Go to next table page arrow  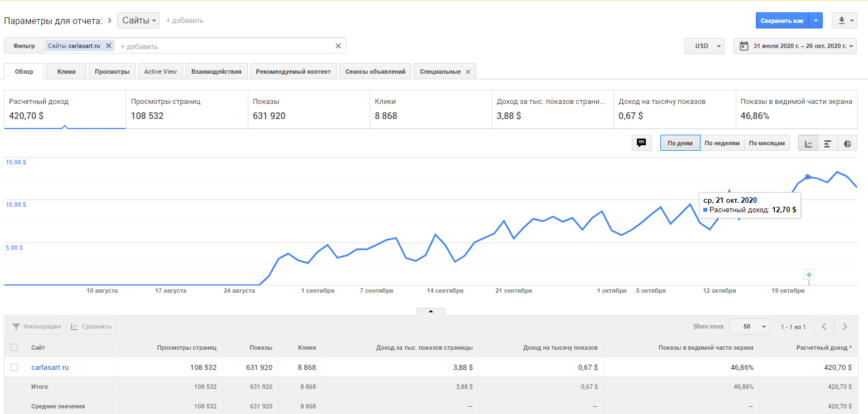point(845,326)
